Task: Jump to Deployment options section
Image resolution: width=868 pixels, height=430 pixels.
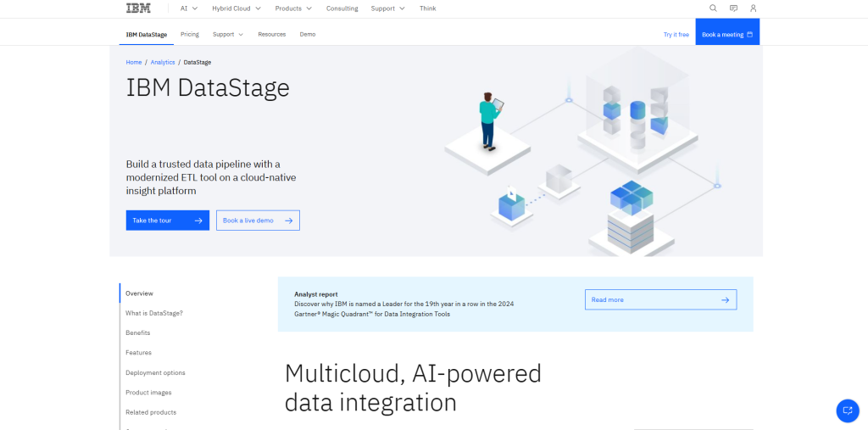Action: click(x=156, y=372)
